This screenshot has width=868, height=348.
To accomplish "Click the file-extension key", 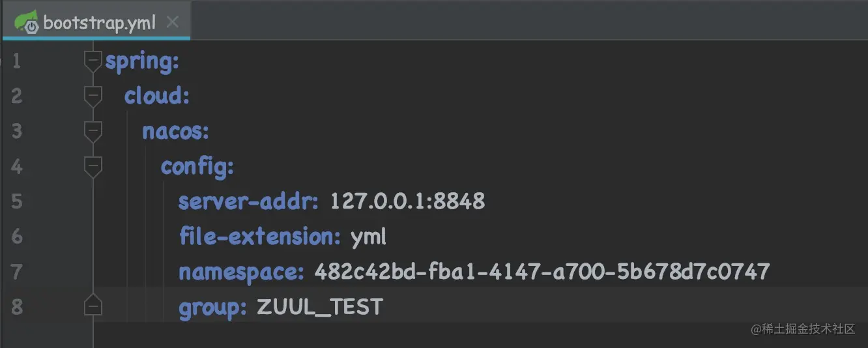I will 260,237.
